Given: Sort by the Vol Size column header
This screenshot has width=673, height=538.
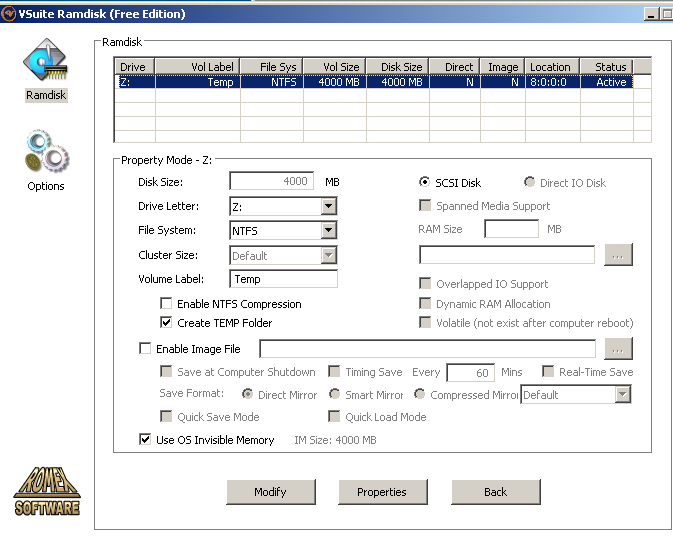Looking at the screenshot, I should coord(335,67).
